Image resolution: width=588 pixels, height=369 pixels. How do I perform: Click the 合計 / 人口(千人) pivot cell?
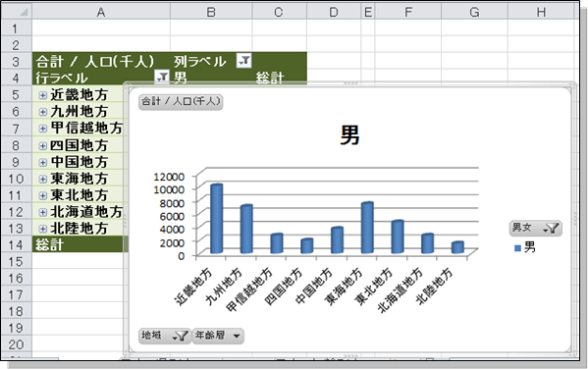pyautogui.click(x=101, y=61)
